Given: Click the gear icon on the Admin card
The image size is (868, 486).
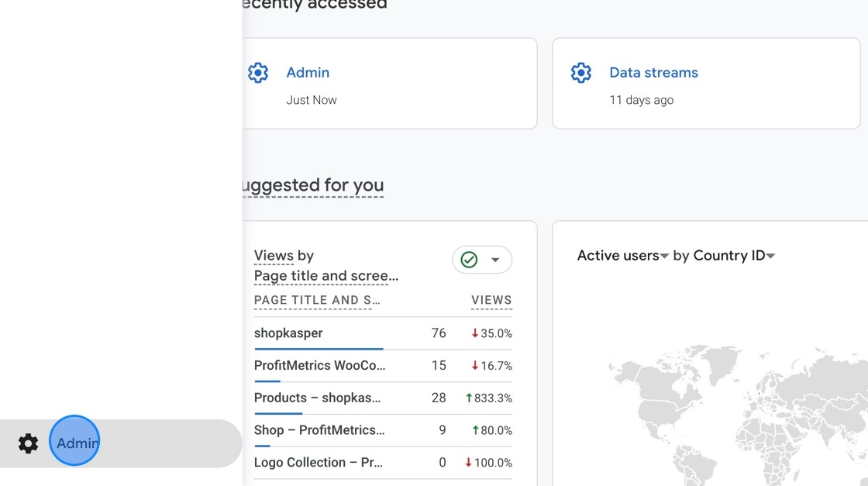Looking at the screenshot, I should (x=258, y=72).
